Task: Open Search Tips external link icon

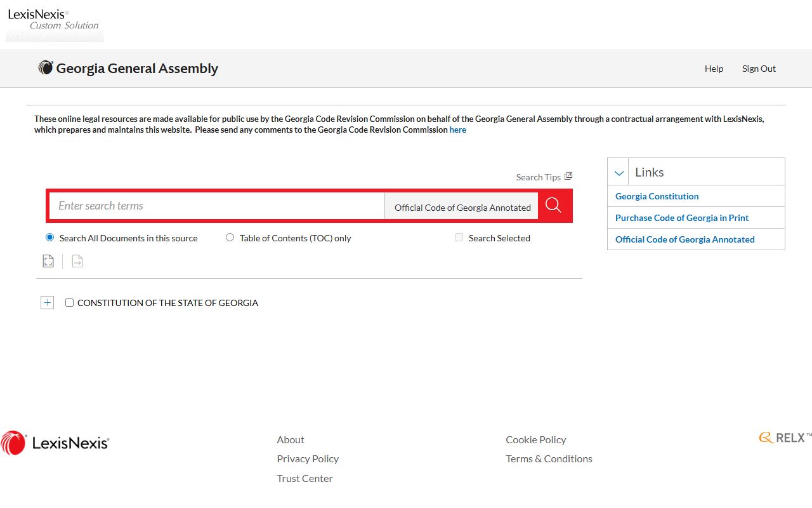Action: pyautogui.click(x=568, y=176)
